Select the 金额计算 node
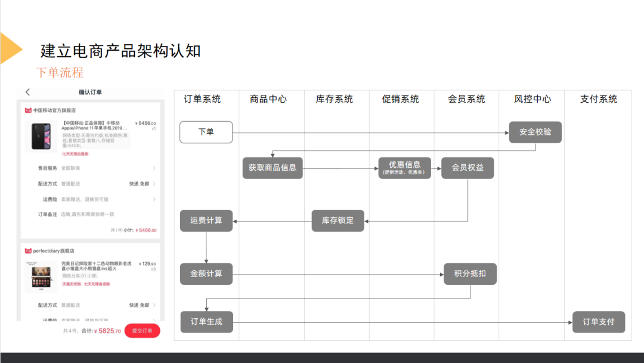The image size is (644, 363). (x=206, y=274)
